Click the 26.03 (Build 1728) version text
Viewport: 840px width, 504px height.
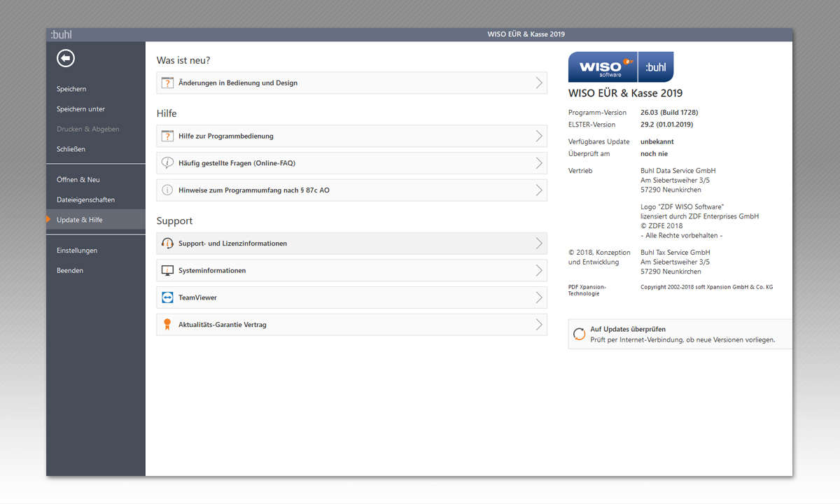click(669, 113)
